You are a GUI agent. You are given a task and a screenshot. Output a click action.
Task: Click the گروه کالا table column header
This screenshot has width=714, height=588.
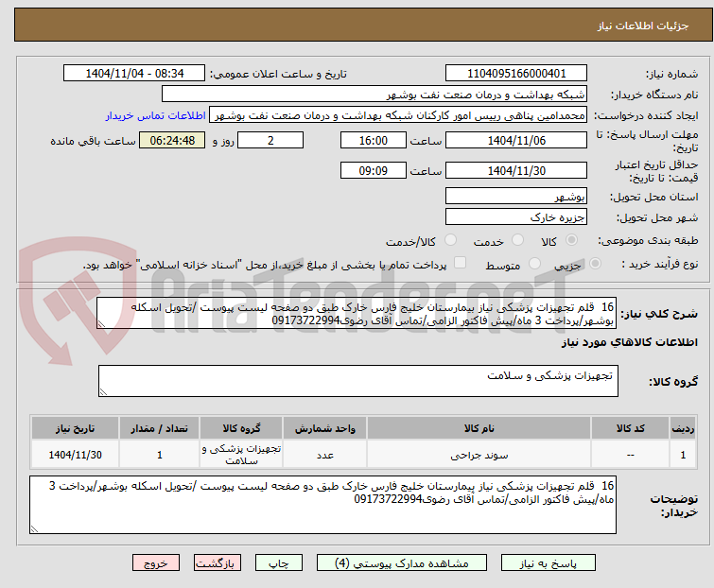[241, 428]
